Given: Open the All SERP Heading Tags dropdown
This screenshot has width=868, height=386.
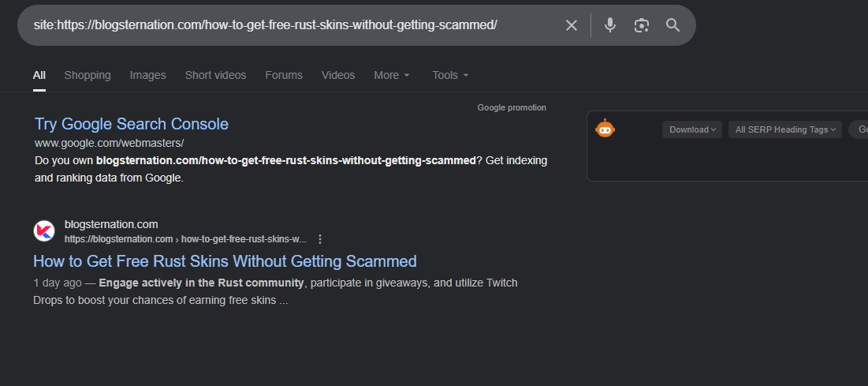Looking at the screenshot, I should [x=784, y=129].
